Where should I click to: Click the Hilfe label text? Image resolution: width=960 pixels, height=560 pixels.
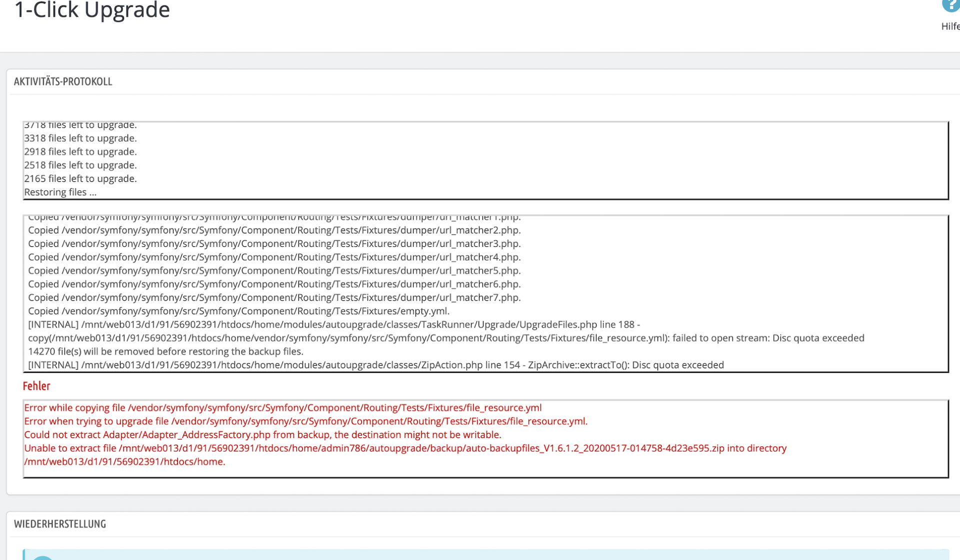(950, 26)
